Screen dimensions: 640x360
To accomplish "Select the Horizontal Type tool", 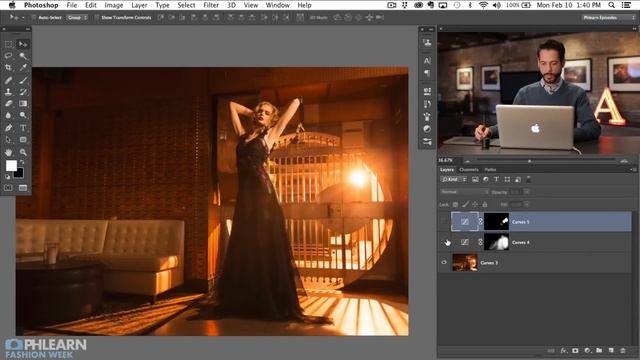I will [x=23, y=128].
